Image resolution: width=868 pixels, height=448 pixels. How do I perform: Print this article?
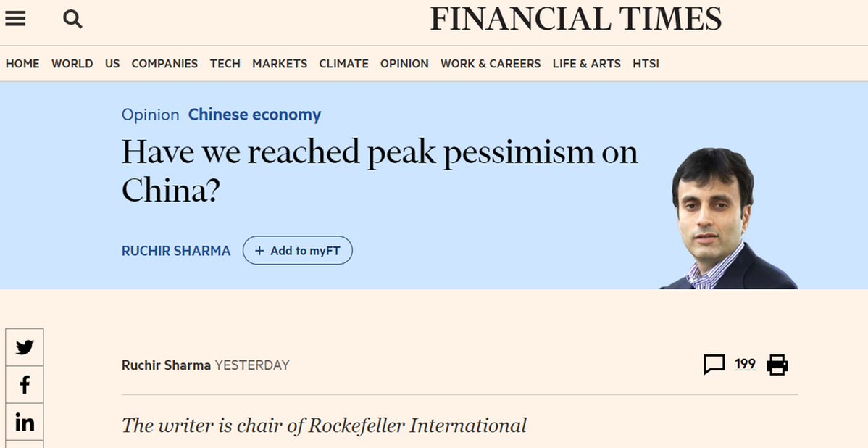click(777, 365)
